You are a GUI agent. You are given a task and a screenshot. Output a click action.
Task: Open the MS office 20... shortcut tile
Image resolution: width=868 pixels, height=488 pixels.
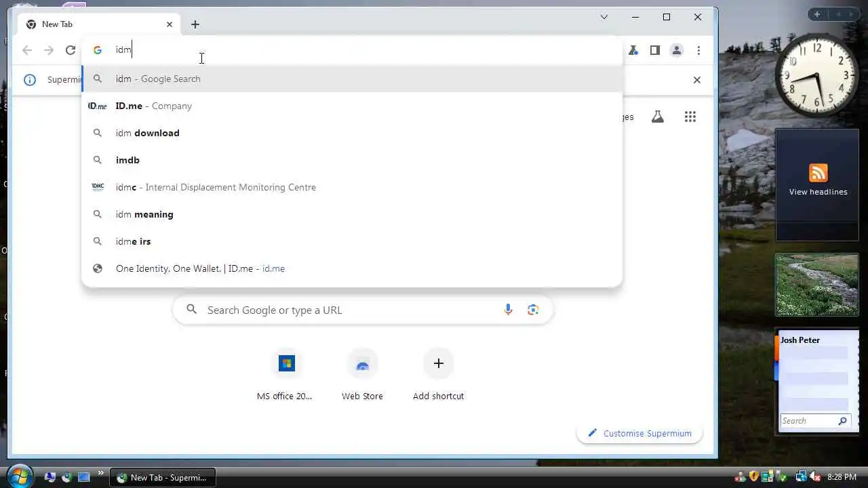[285, 375]
